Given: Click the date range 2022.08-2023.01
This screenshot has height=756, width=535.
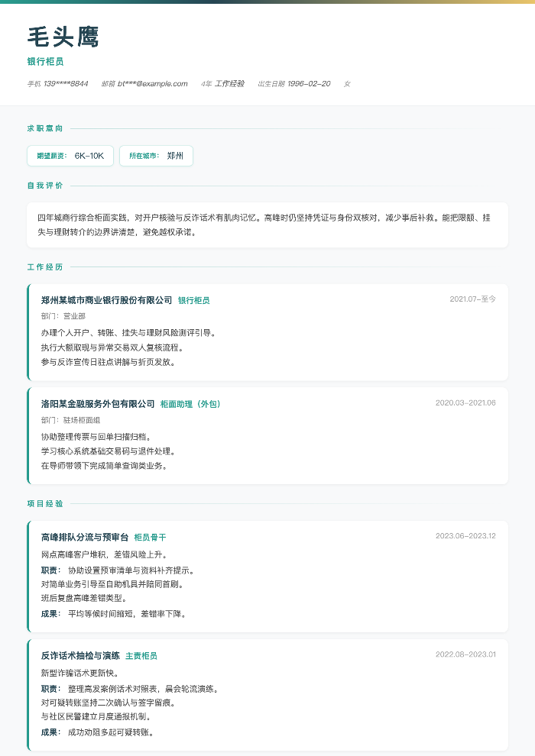Looking at the screenshot, I should (465, 654).
